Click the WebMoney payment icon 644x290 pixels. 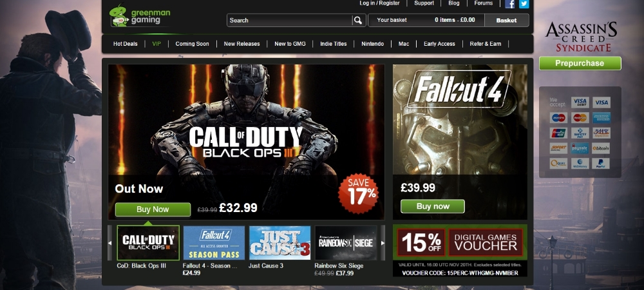click(580, 164)
